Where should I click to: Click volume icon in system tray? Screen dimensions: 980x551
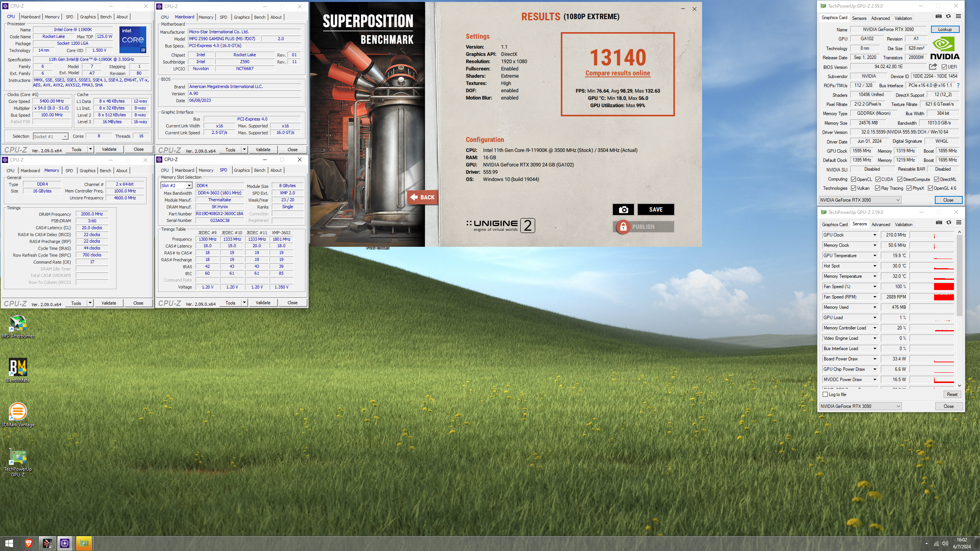[945, 543]
